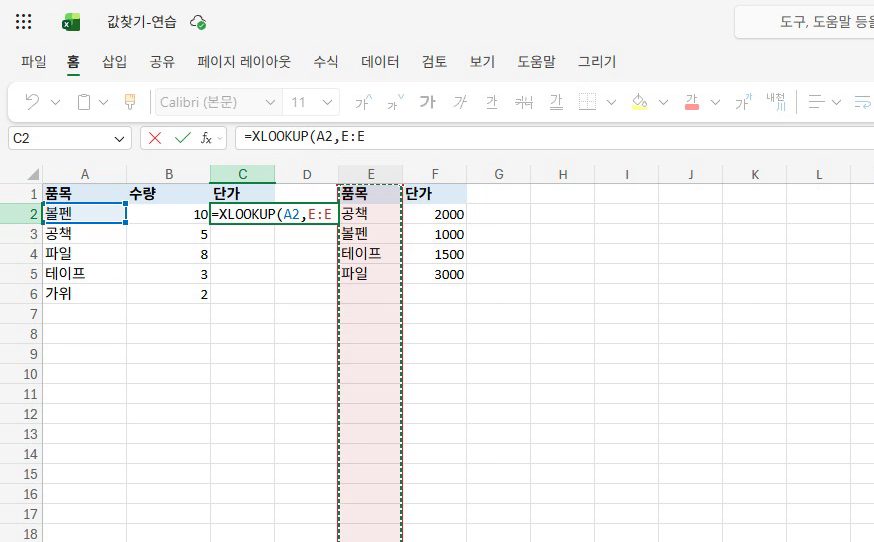Click the Paste clipboard icon
The image size is (874, 542).
click(84, 102)
